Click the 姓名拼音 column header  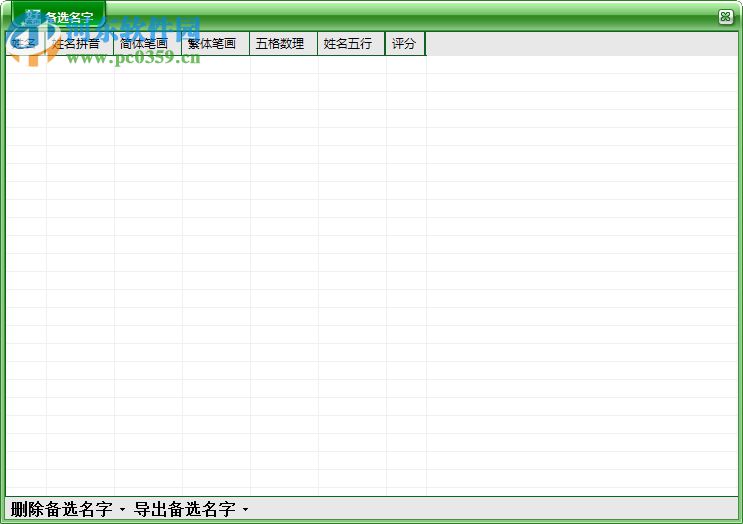click(x=80, y=44)
